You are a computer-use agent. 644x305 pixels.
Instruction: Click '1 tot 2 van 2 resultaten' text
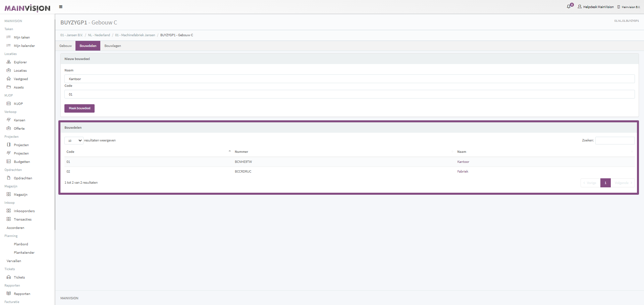pos(81,183)
